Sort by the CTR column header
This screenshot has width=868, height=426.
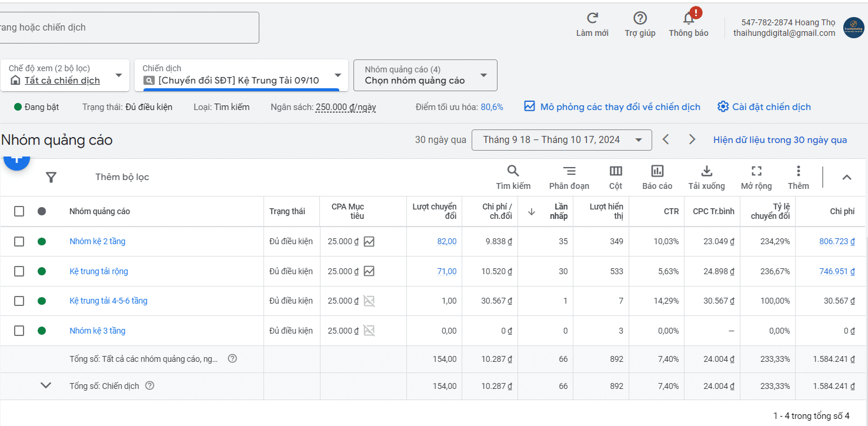(x=671, y=211)
